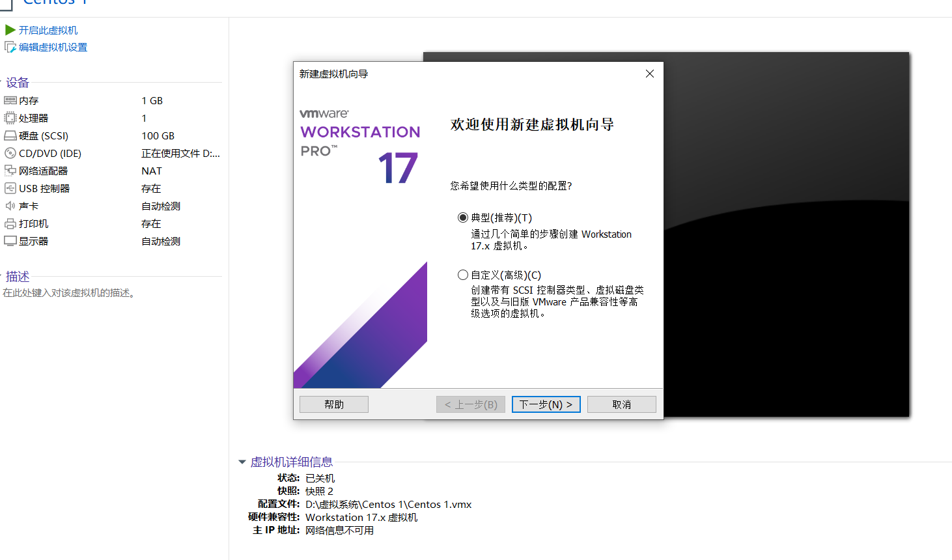This screenshot has height=560, width=952.
Task: Click the black virtual machine screen preview
Action: (786, 234)
